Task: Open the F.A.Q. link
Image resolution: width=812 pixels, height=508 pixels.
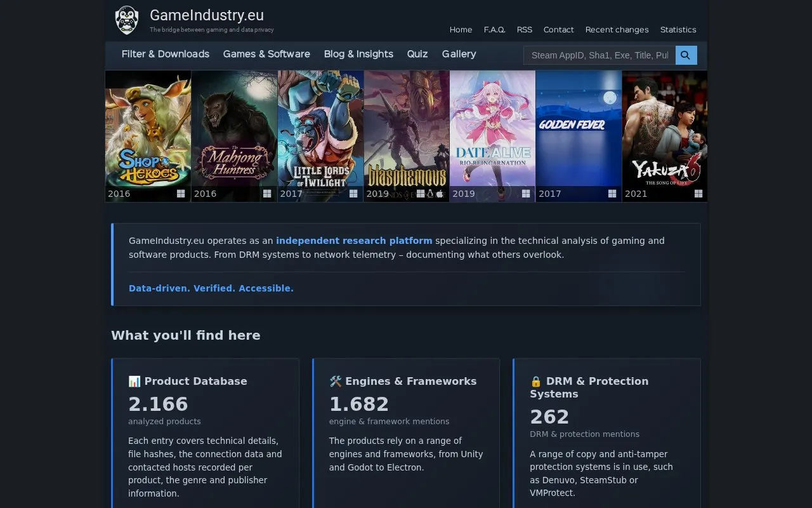Action: click(495, 30)
